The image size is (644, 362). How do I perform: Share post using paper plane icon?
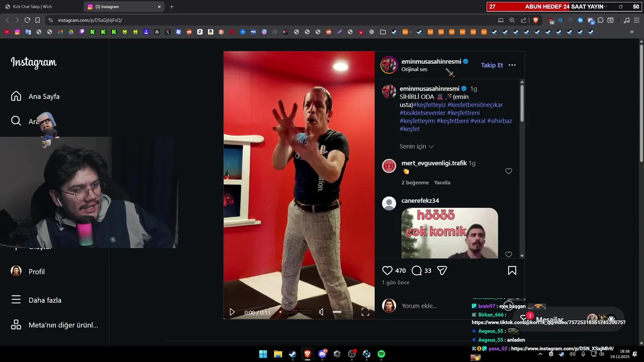tap(442, 270)
